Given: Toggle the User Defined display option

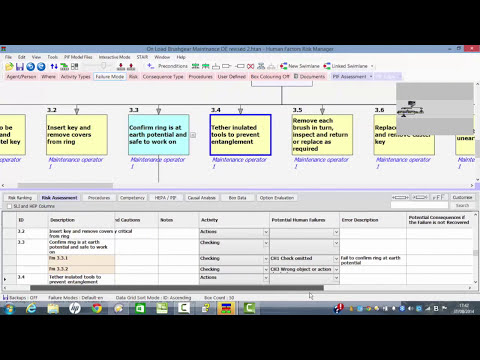Looking at the screenshot, I should pyautogui.click(x=232, y=77).
